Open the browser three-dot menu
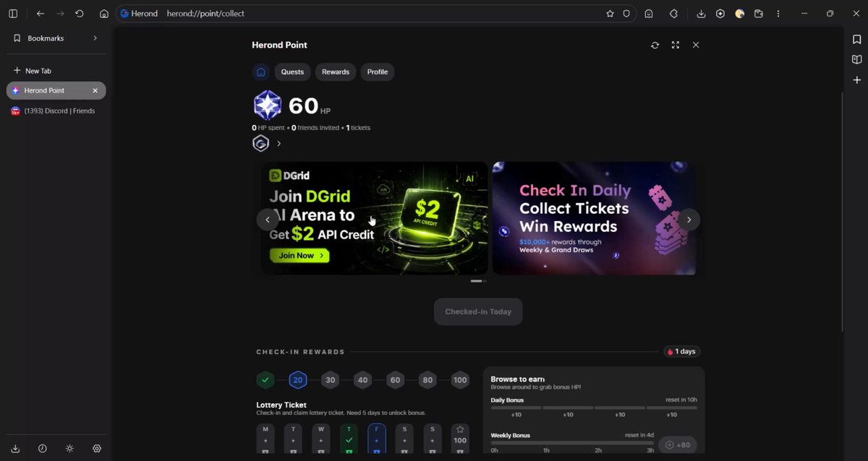Screen dimensions: 868x461 (x=778, y=14)
